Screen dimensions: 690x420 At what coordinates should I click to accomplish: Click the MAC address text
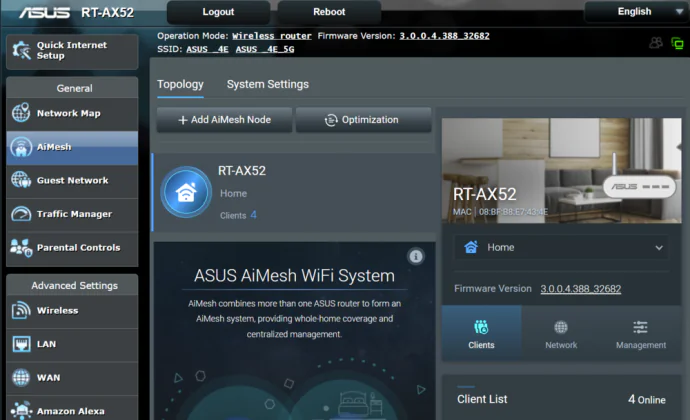pyautogui.click(x=500, y=212)
